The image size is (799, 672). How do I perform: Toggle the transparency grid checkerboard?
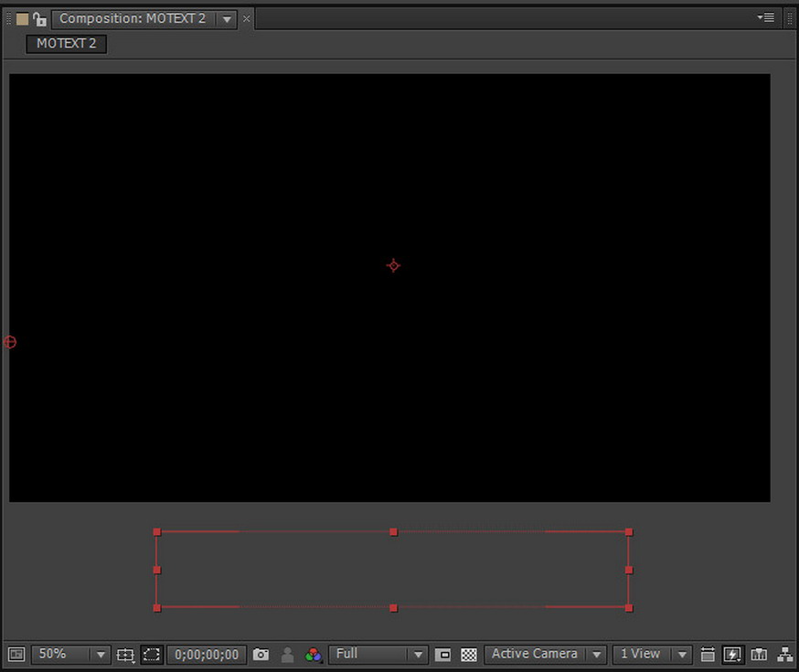467,655
